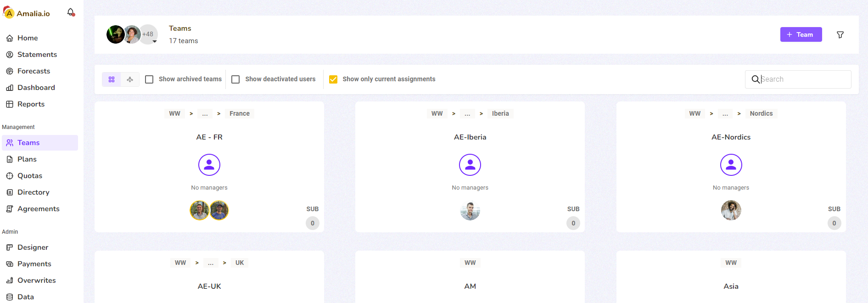Click Nordics breadcrumb tag
Viewport: 868px width, 303px height.
[761, 113]
